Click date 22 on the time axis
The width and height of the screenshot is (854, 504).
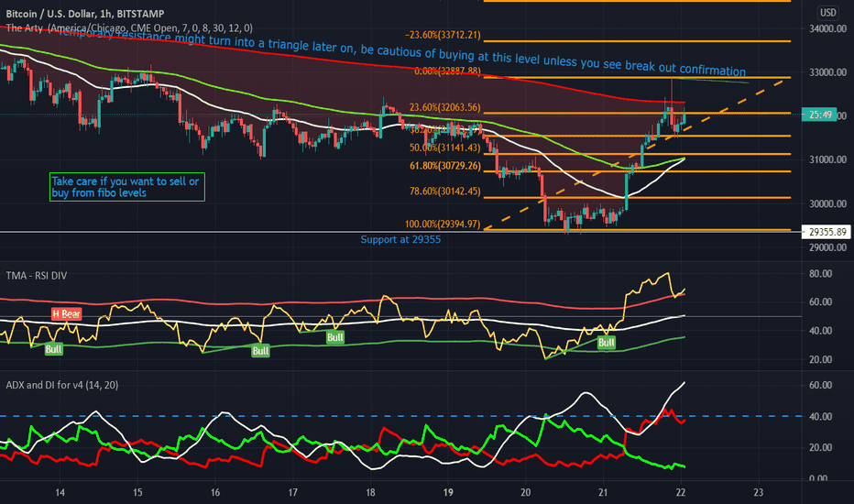pos(680,493)
